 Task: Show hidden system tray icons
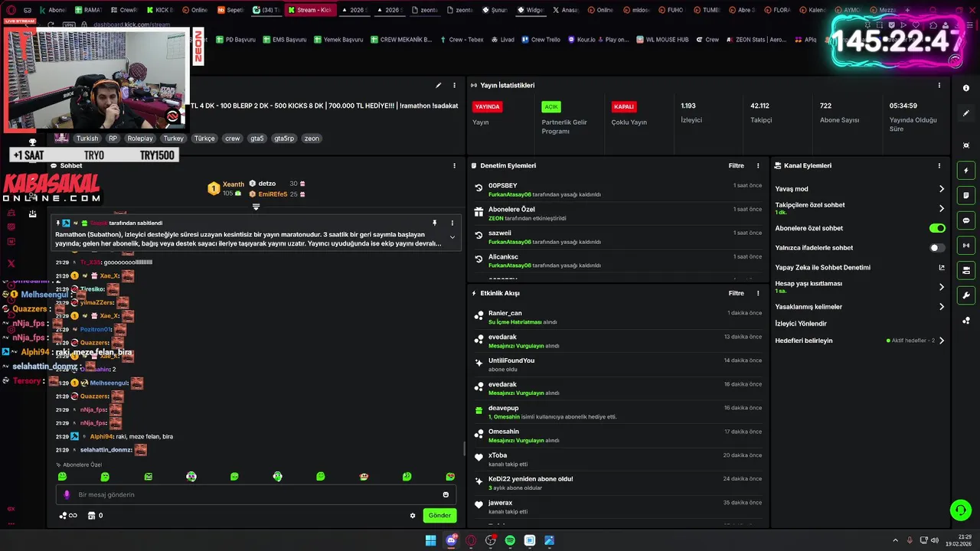pyautogui.click(x=896, y=540)
